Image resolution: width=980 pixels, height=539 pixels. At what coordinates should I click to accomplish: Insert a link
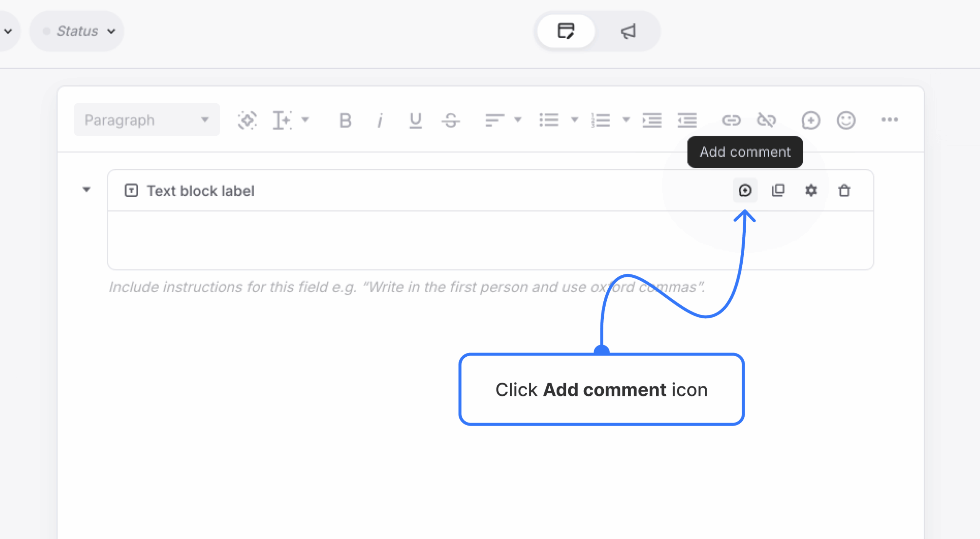pos(732,120)
